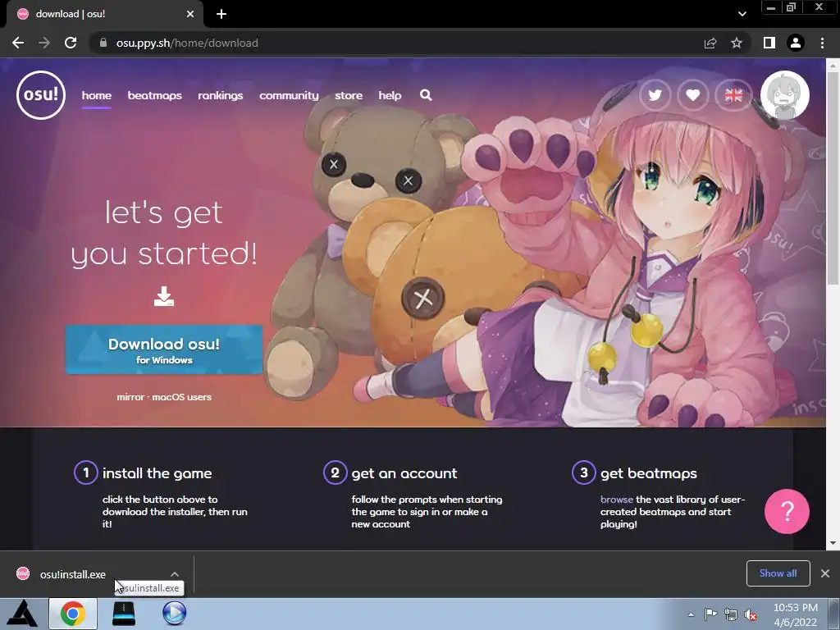Open the Chrome profile icon

click(796, 43)
